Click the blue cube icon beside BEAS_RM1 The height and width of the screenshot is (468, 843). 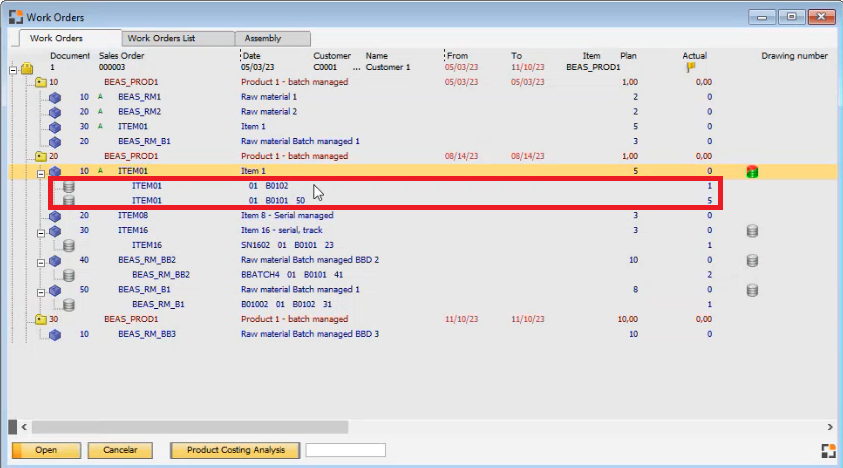tap(55, 97)
